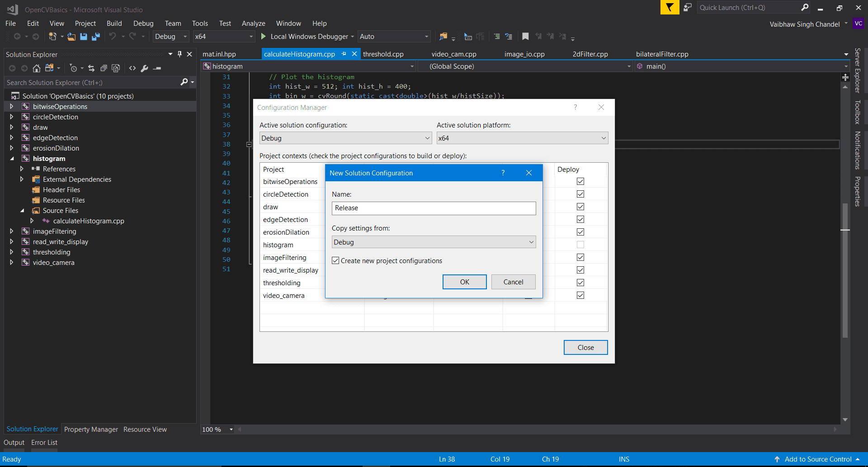
Task: Click the VC account avatar
Action: click(x=858, y=24)
